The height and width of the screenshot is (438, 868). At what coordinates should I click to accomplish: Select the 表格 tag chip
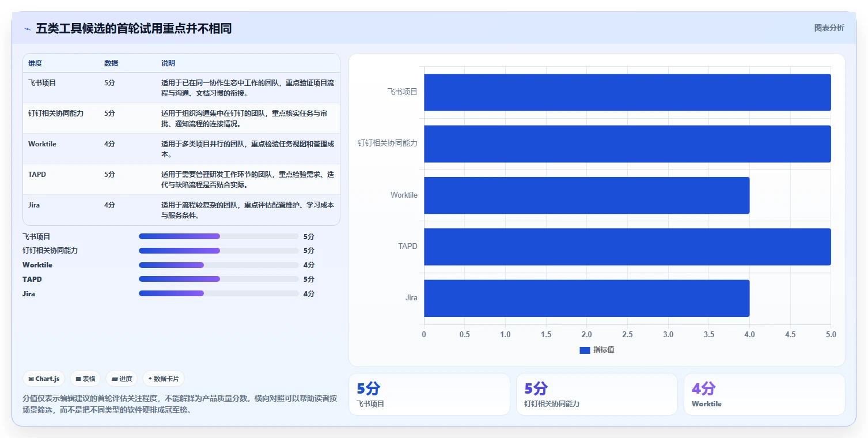click(85, 379)
